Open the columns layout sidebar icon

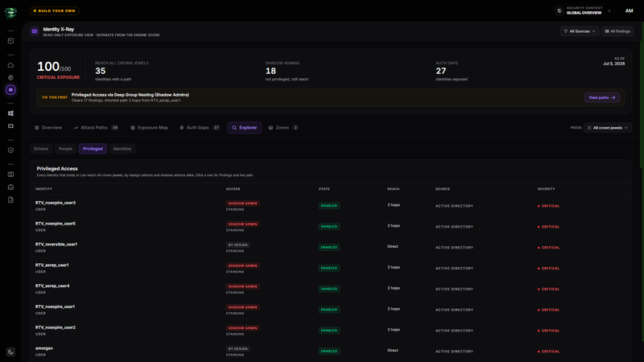[10, 175]
